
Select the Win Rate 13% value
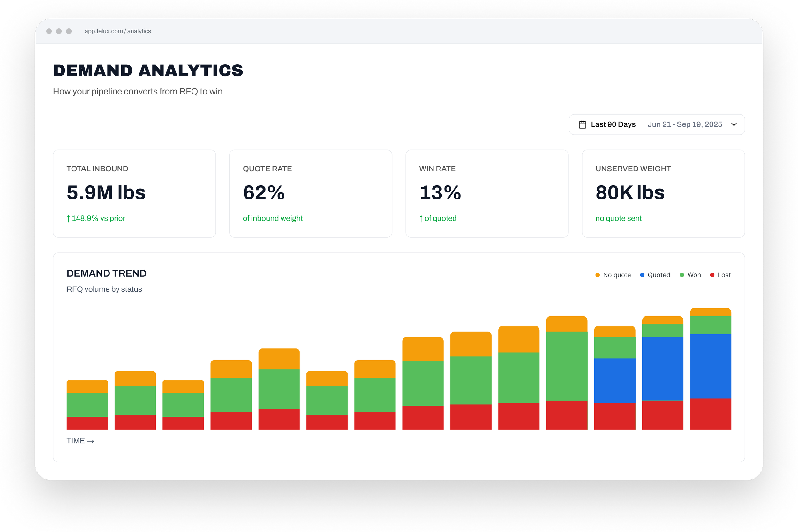pos(440,193)
